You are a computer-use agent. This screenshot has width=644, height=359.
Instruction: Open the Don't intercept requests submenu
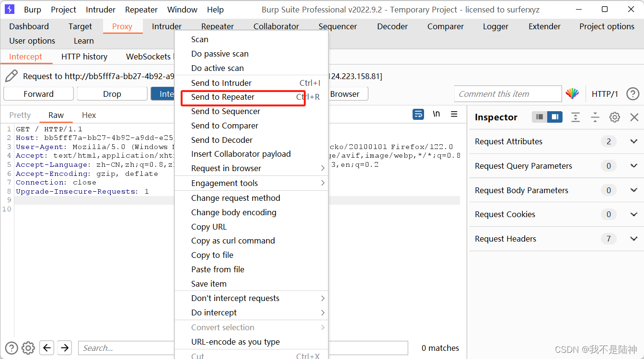tap(252, 298)
